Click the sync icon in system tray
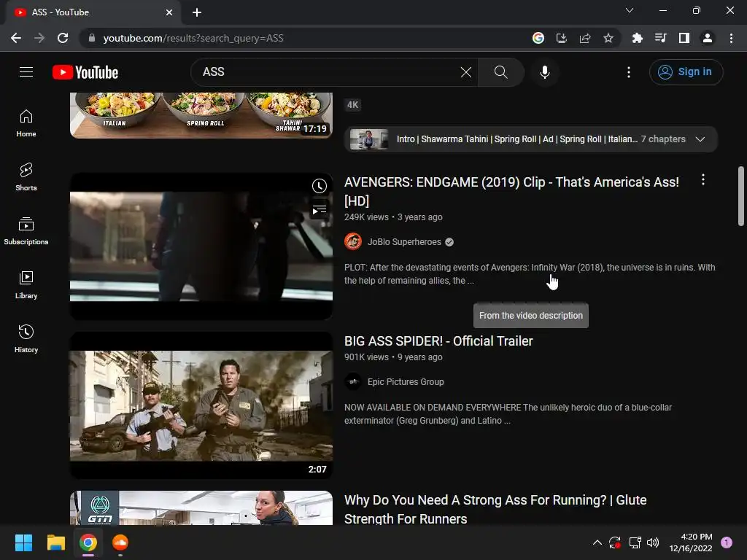Viewport: 747px width, 560px height. pyautogui.click(x=614, y=542)
